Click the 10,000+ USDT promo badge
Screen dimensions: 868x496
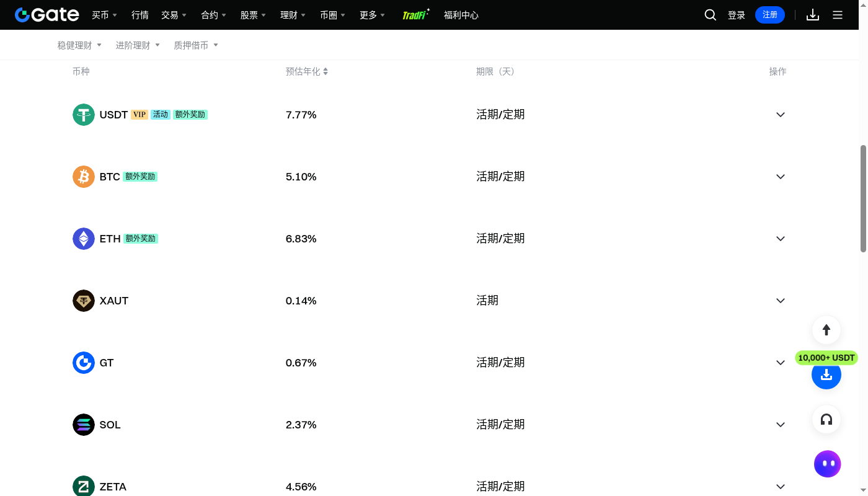click(826, 358)
